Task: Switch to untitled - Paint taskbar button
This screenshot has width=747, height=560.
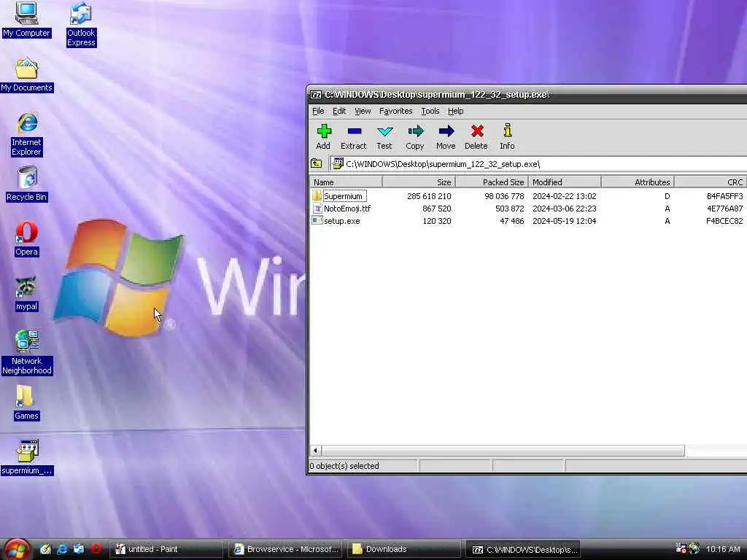Action: pos(166,550)
